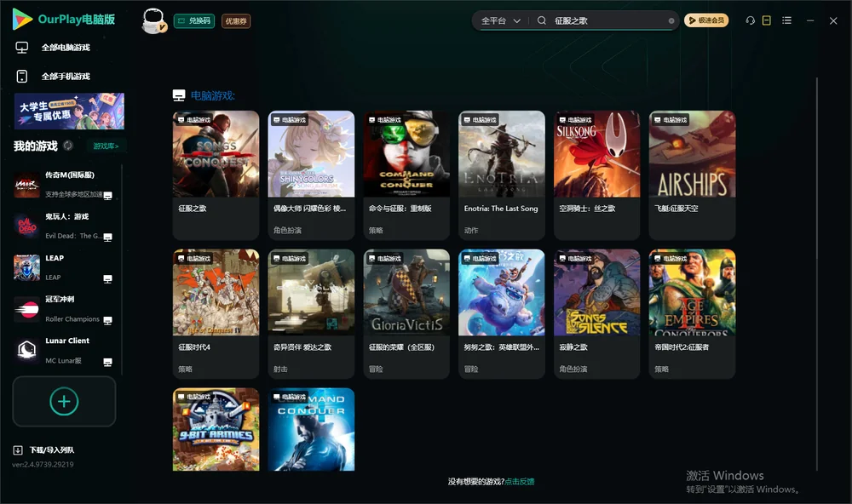
Task: Refresh the 我的游戏 list icon
Action: pos(68,146)
